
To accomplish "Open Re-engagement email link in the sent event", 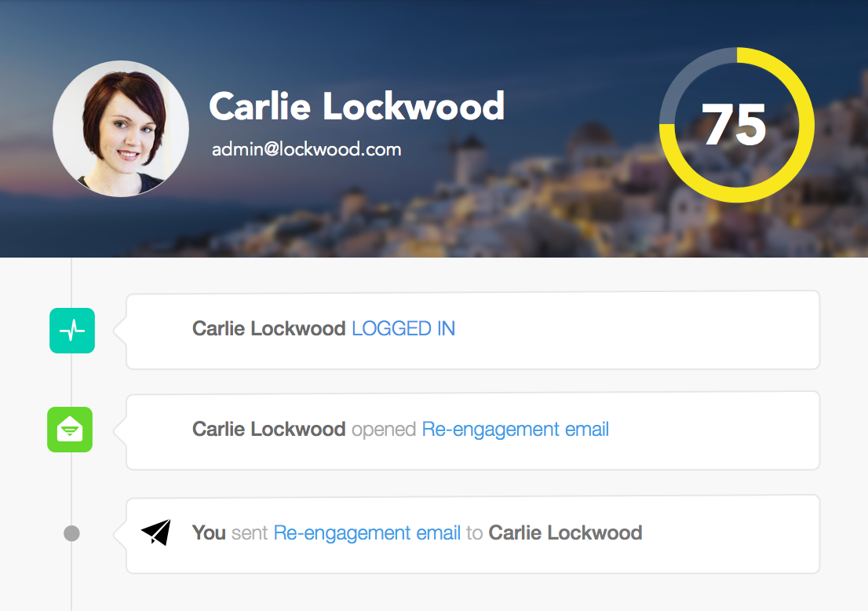I will click(367, 533).
